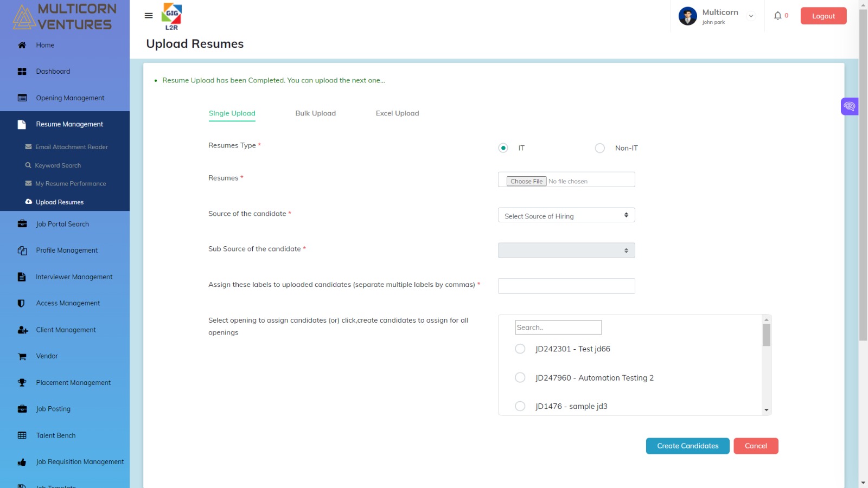Switch to the Bulk Upload tab
The height and width of the screenshot is (488, 868).
click(x=315, y=113)
